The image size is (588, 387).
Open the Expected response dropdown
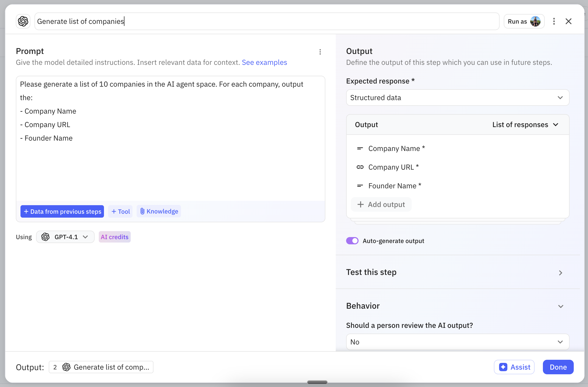[x=458, y=98]
